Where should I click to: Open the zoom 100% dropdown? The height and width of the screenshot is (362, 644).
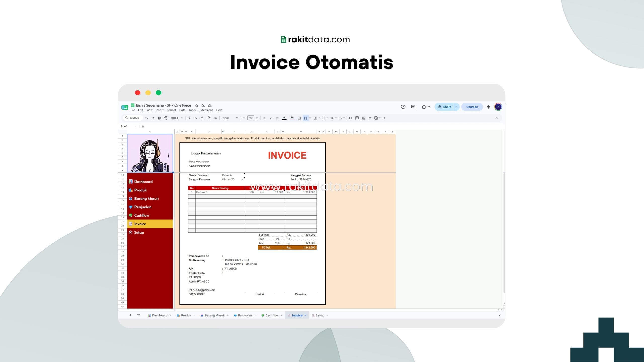pyautogui.click(x=177, y=118)
